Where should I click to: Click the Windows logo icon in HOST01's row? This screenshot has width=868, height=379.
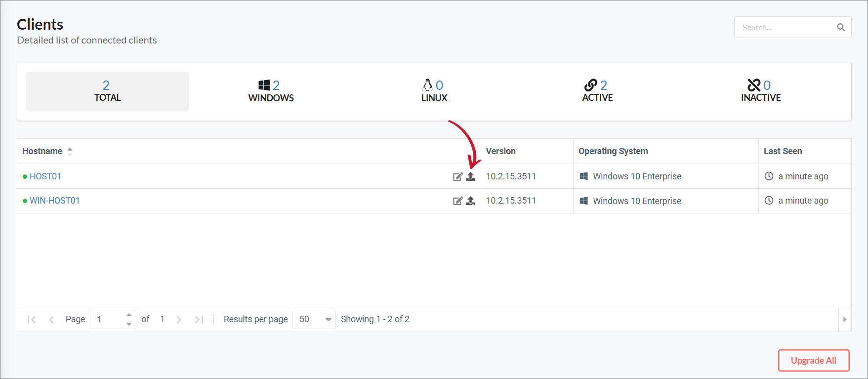point(583,176)
